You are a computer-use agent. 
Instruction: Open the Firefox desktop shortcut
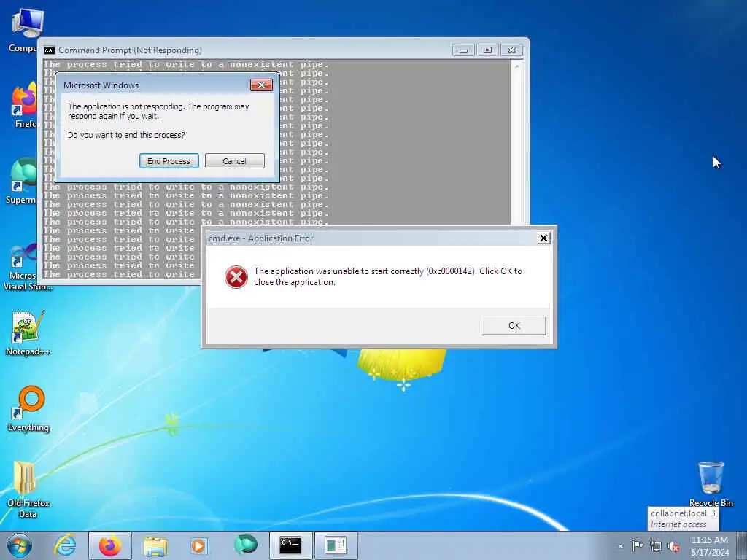coord(24,105)
